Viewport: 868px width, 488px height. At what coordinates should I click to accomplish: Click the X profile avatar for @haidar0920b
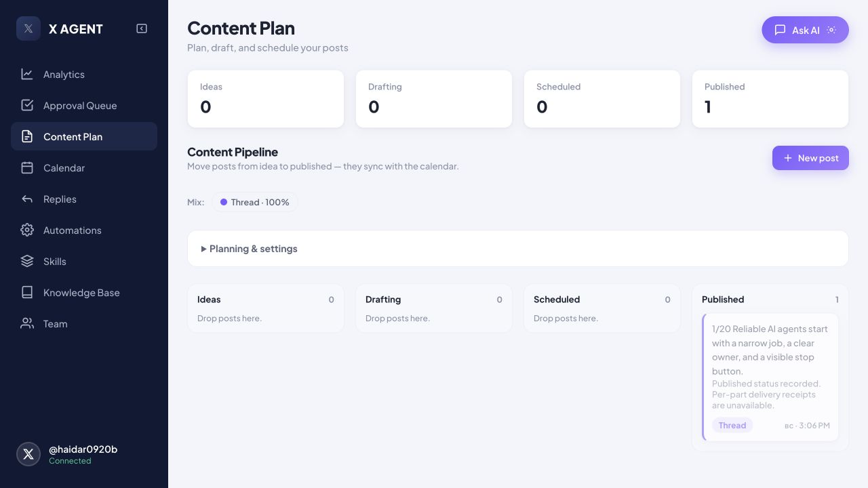pos(28,454)
